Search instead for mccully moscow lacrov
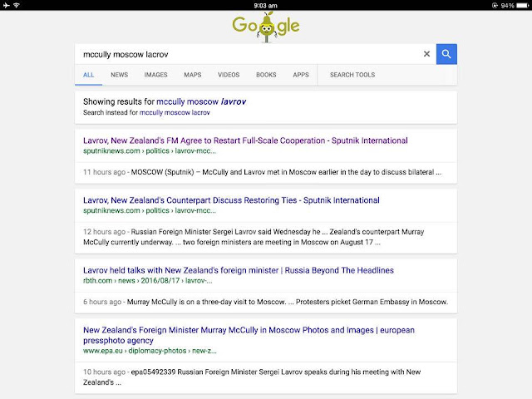The width and height of the screenshot is (532, 399). [x=175, y=112]
